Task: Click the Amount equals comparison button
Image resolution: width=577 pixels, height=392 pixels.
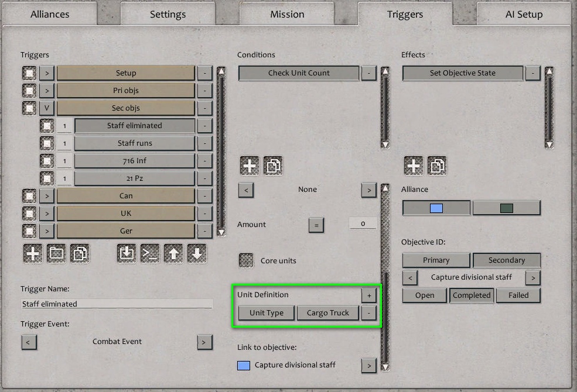Action: (316, 225)
